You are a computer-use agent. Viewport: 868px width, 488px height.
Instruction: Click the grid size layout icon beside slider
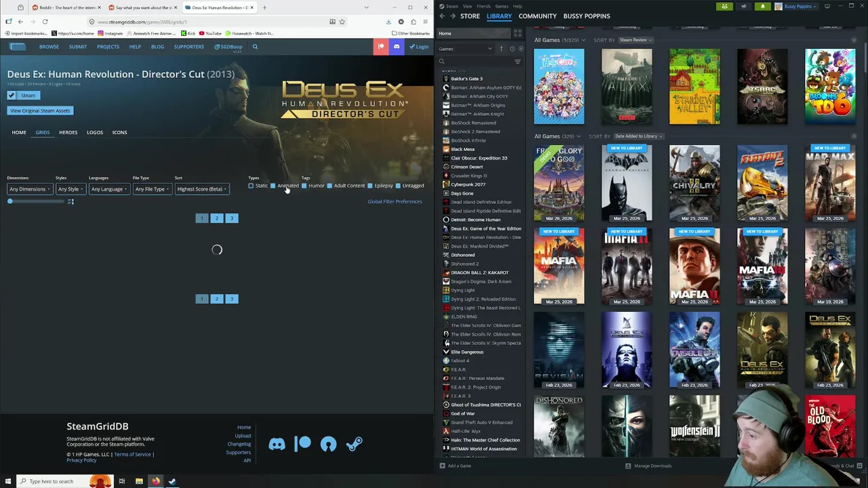point(71,201)
